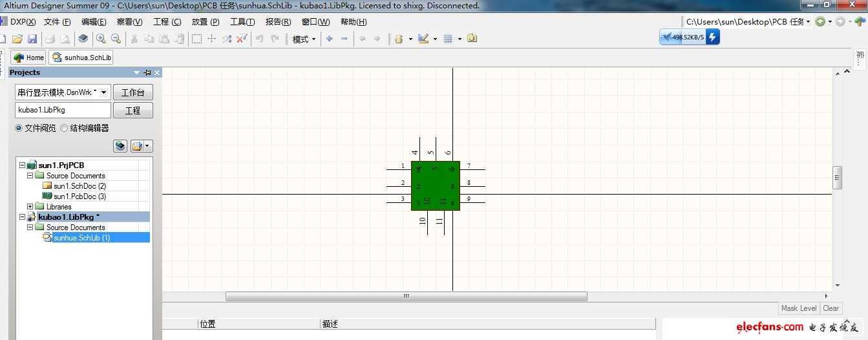Open the 放置 (P) menu
This screenshot has height=340, width=868.
[x=206, y=22]
